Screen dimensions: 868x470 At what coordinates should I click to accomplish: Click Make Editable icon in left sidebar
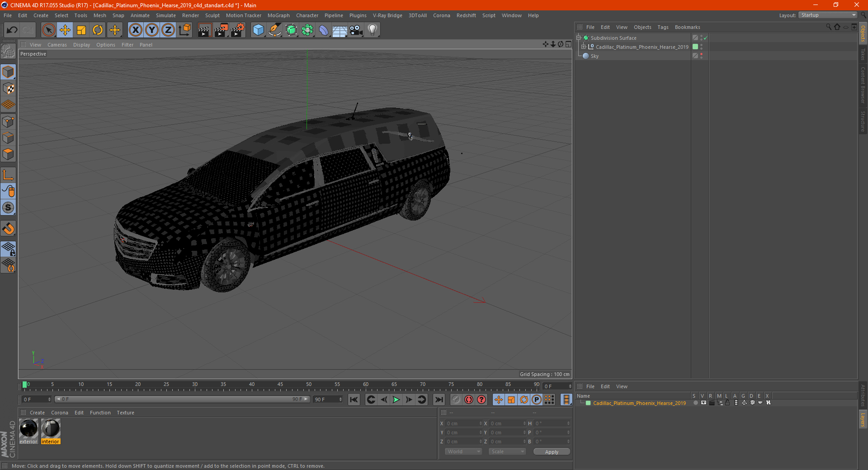point(8,52)
